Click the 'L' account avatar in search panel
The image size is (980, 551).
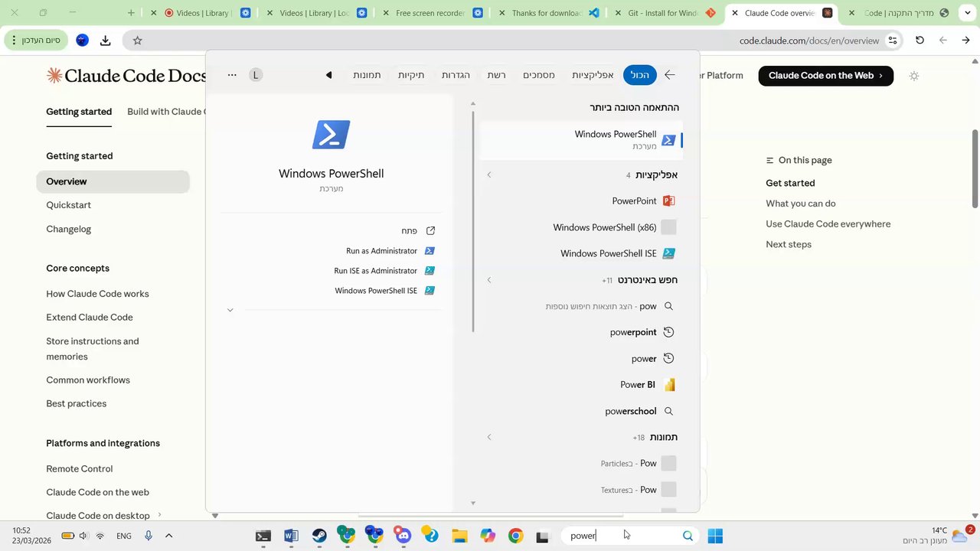(256, 75)
